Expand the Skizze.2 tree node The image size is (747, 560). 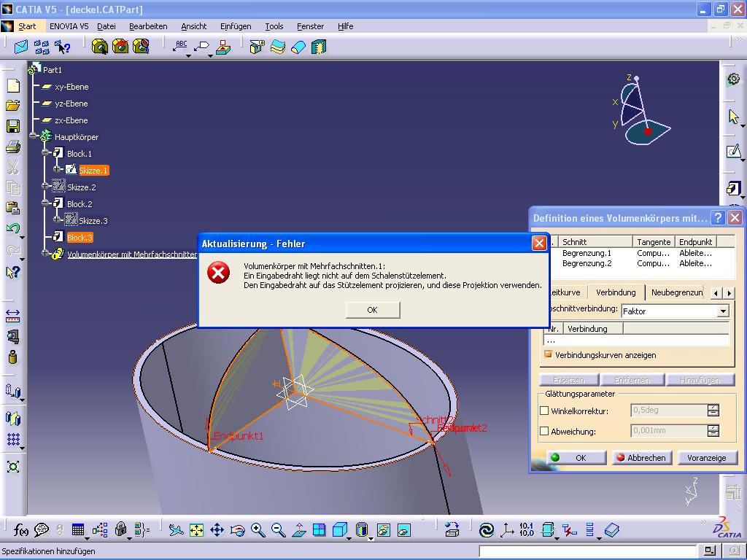pos(44,186)
